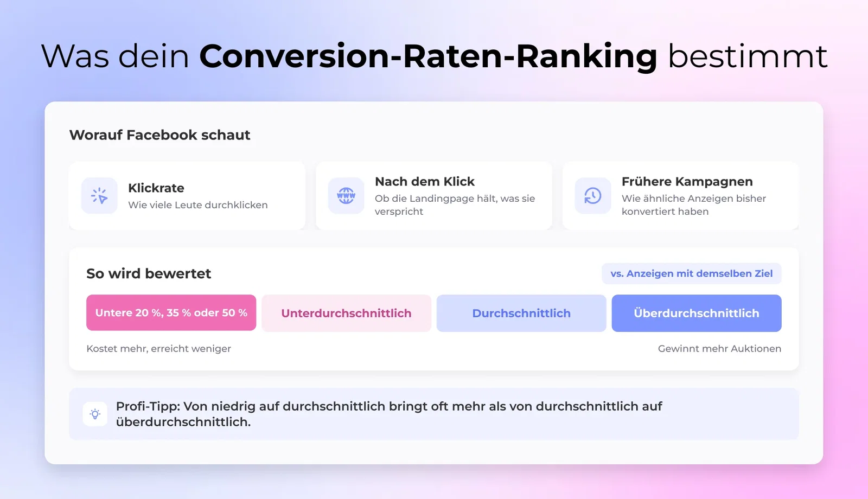Click the history clock icon for Frühere Kampagnen

(x=593, y=196)
